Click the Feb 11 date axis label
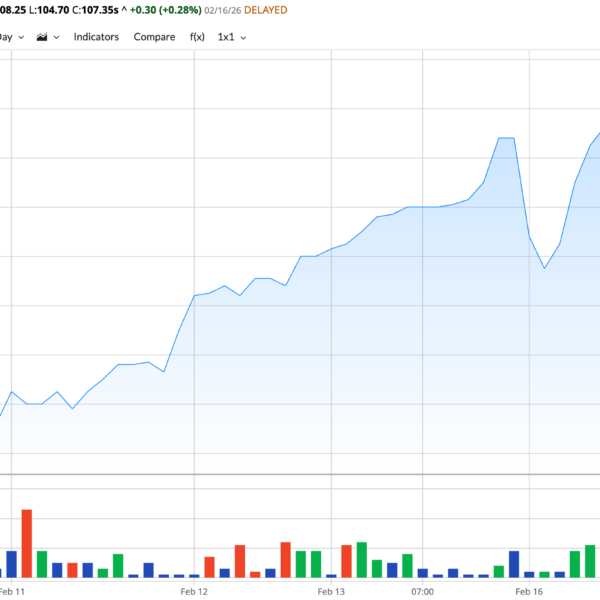 [x=12, y=592]
